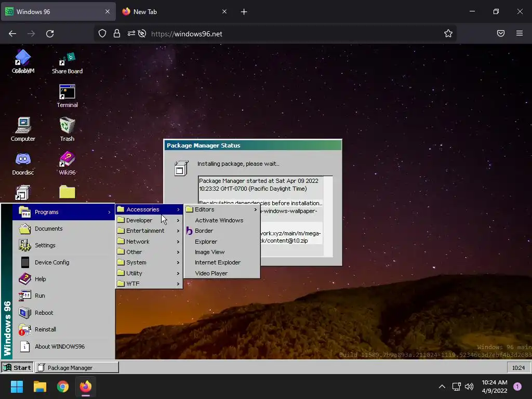Switch to the Windows 96 browser tab
The height and width of the screenshot is (399, 532).
[x=58, y=12]
